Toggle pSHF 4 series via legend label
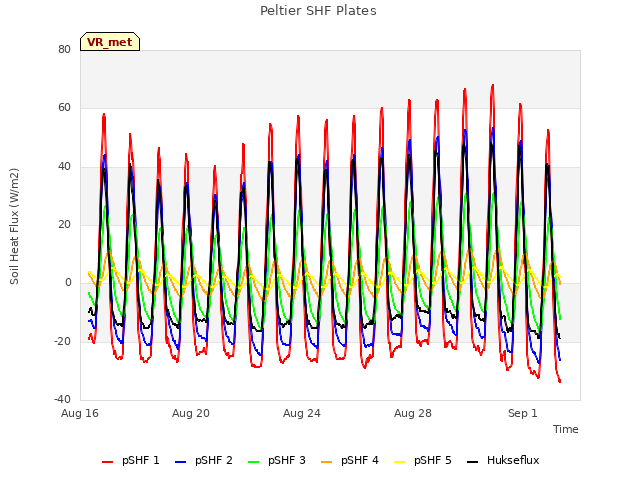This screenshot has height=480, width=640. click(360, 460)
